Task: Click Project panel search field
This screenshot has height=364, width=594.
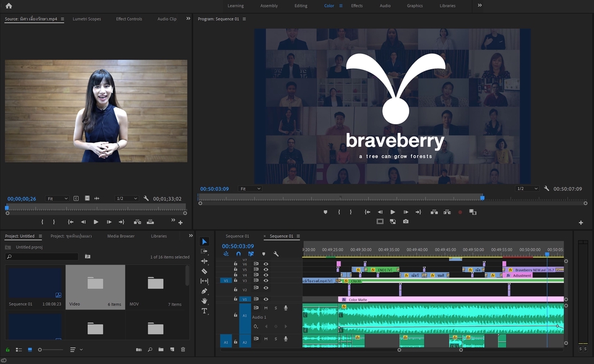Action: (x=41, y=256)
